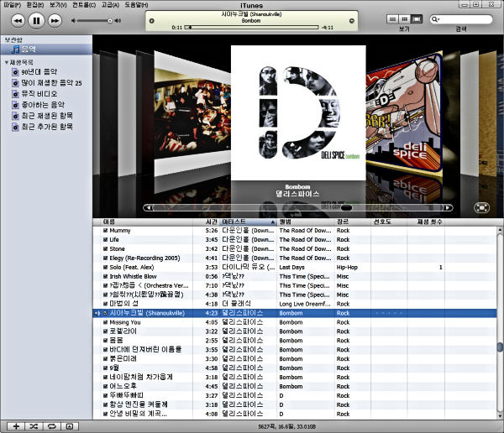Screen dimensions: 504x433
Task: Uncheck the Solo (Feat. Alex) checkbox
Action: [x=106, y=267]
